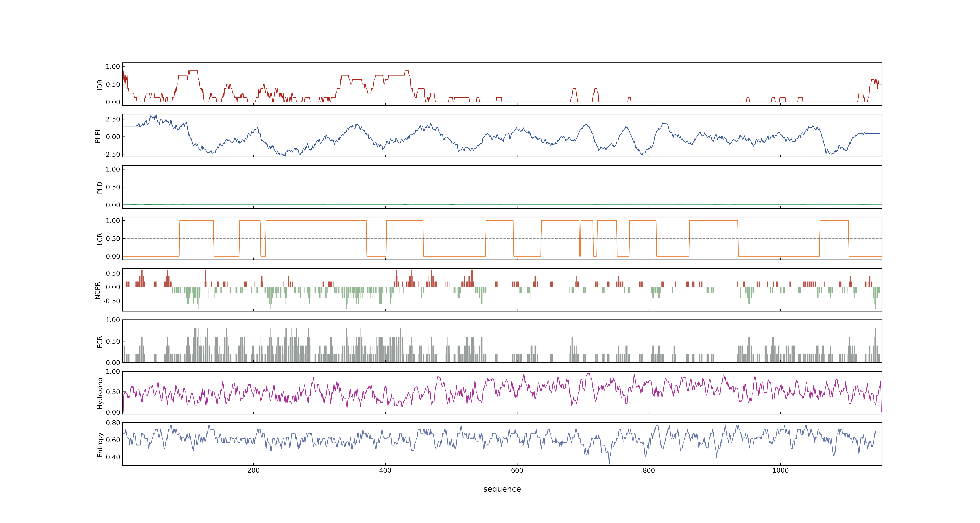Image resolution: width=980 pixels, height=523 pixels.
Task: Click the "2.50" tick on the Pi-Pi axis
Action: (113, 119)
